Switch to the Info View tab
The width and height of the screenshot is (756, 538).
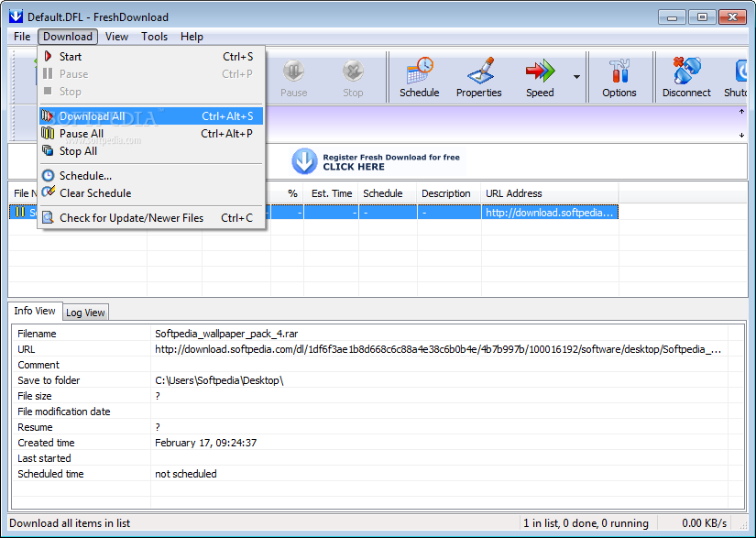35,311
